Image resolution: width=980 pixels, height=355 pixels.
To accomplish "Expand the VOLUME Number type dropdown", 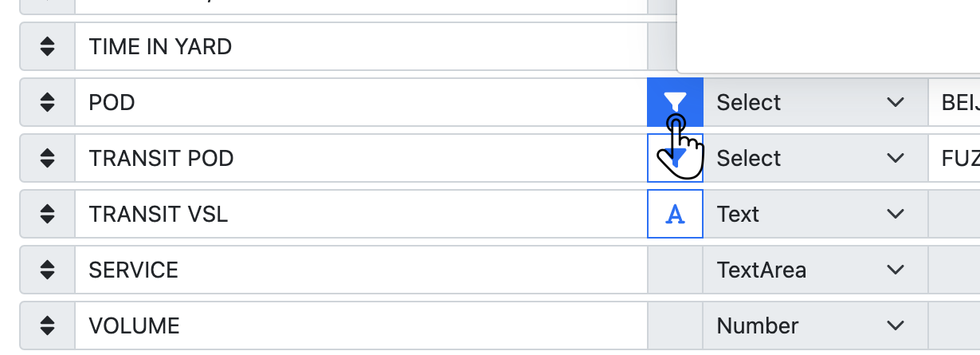I will 815,325.
